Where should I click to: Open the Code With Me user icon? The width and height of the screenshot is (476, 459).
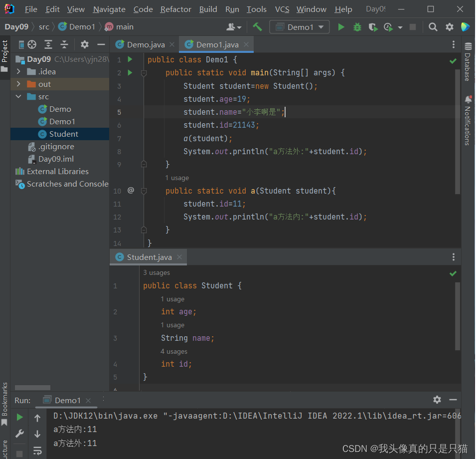click(233, 27)
